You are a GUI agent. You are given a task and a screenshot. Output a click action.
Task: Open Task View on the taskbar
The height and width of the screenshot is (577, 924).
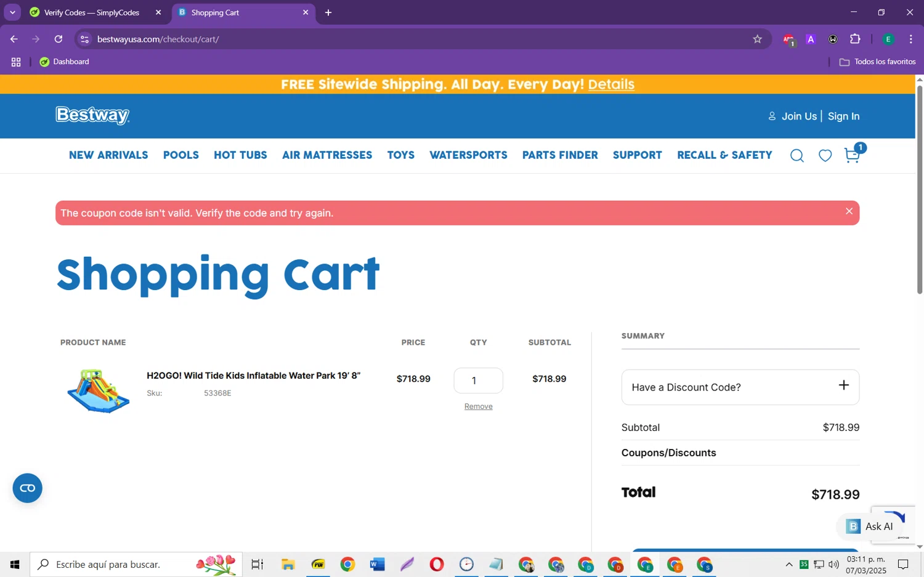[257, 564]
